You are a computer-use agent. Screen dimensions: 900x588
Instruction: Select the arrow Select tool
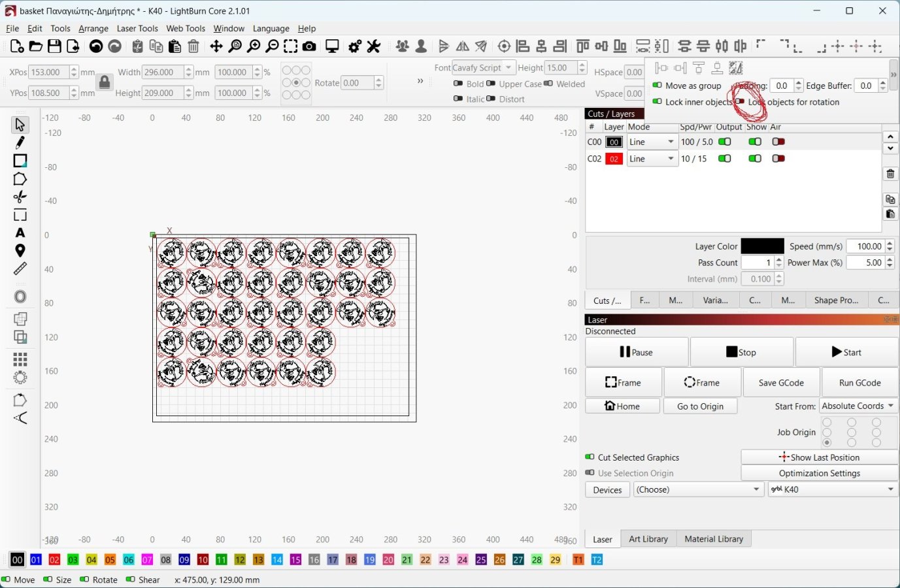pyautogui.click(x=20, y=124)
